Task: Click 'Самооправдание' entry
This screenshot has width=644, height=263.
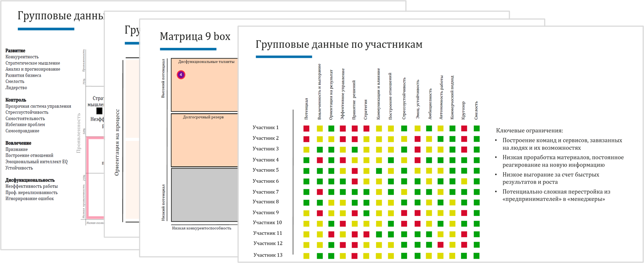Action: pyautogui.click(x=22, y=131)
